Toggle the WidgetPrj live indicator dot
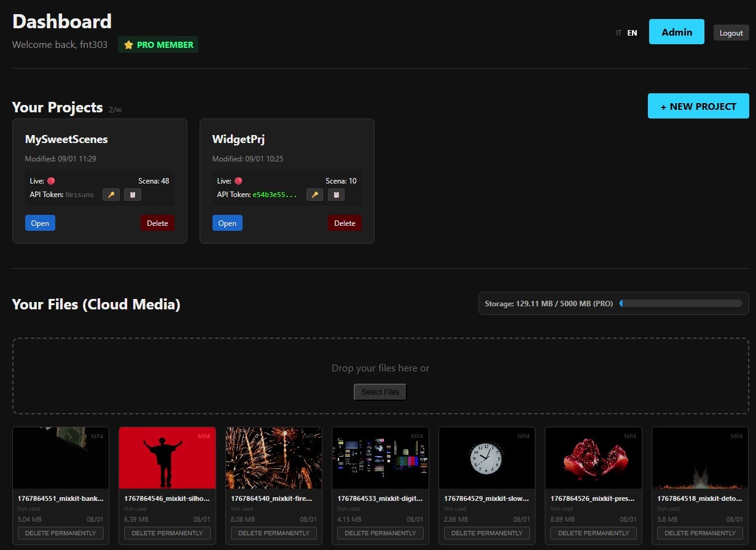Screen dimensions: 756x550 click(238, 180)
